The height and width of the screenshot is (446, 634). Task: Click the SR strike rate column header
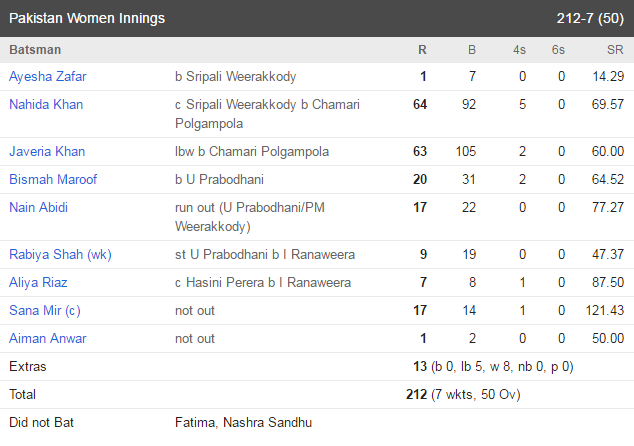click(615, 50)
